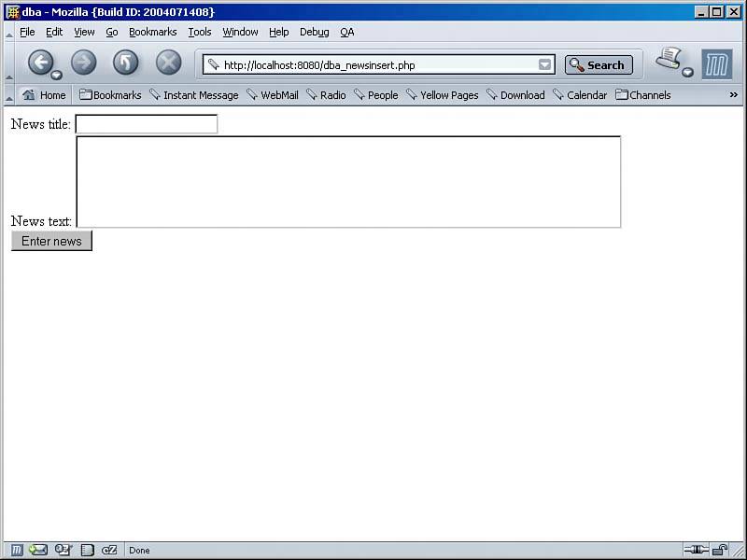Screen dimensions: 747x560
Task: Click the Mozilla throbber logo
Action: point(716,64)
